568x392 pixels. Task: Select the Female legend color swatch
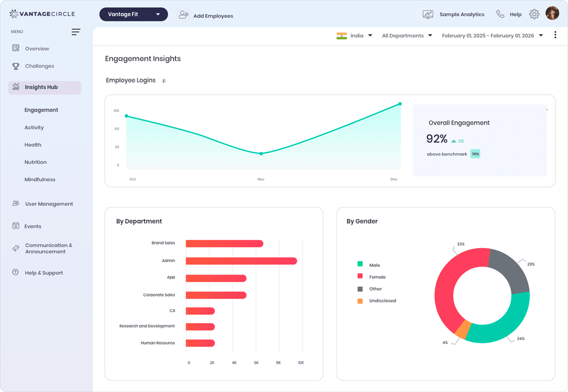(x=360, y=277)
